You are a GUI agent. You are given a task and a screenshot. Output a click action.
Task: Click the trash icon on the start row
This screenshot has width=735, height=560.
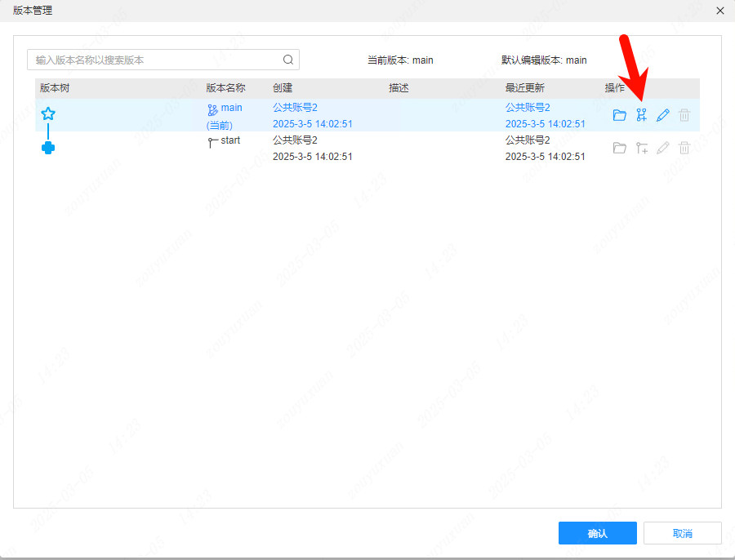pyautogui.click(x=684, y=147)
